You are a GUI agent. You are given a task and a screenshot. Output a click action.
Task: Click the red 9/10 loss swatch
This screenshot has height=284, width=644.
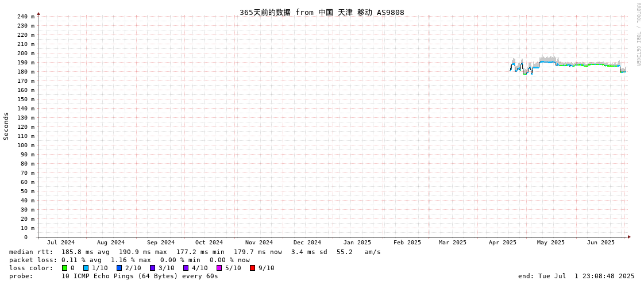point(252,268)
